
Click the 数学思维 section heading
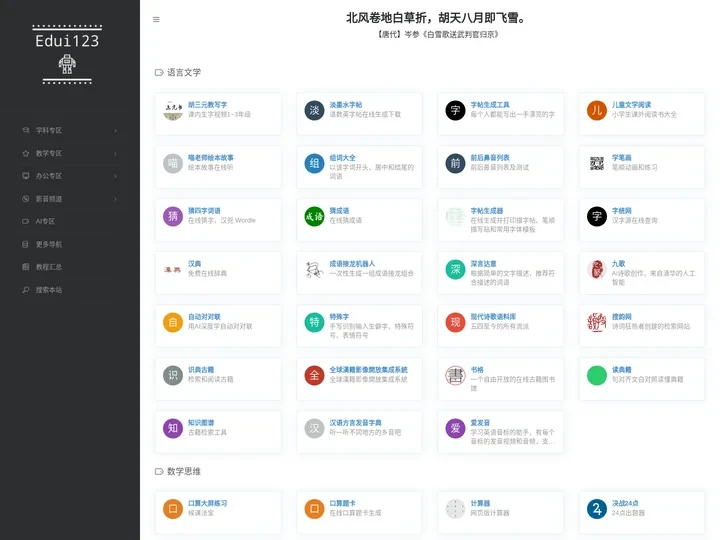pos(184,472)
